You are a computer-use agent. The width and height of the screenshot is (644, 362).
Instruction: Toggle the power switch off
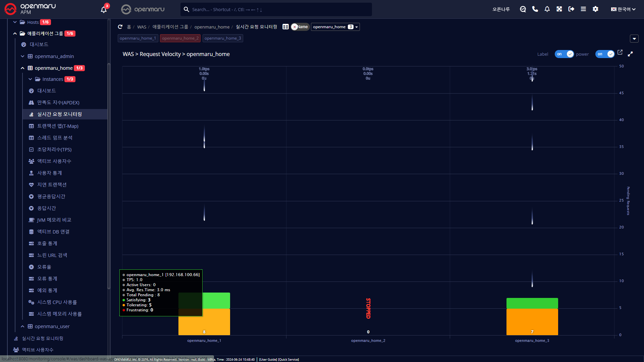605,54
